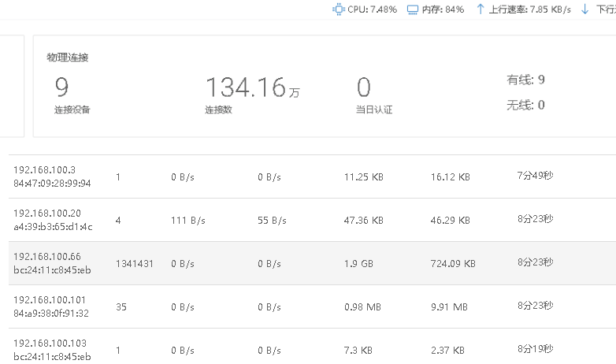Click the 连接设备 count of 9
This screenshot has width=616, height=364.
pyautogui.click(x=61, y=87)
